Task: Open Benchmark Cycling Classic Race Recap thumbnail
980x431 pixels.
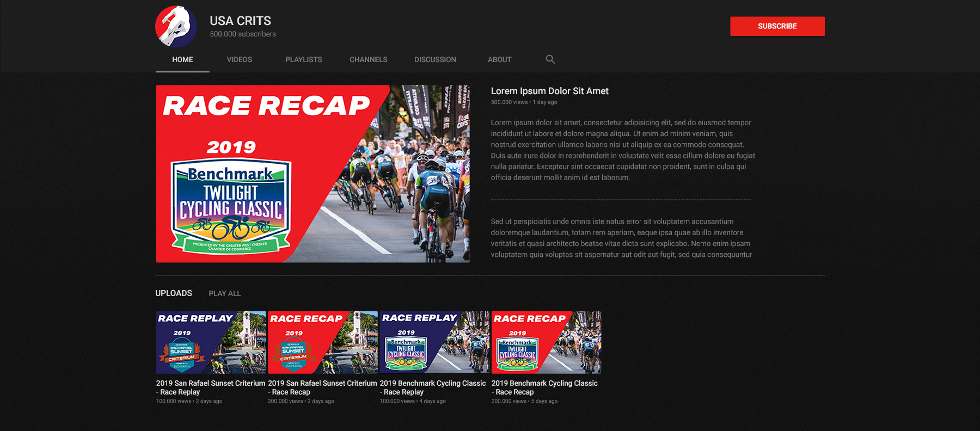Action: pos(546,342)
